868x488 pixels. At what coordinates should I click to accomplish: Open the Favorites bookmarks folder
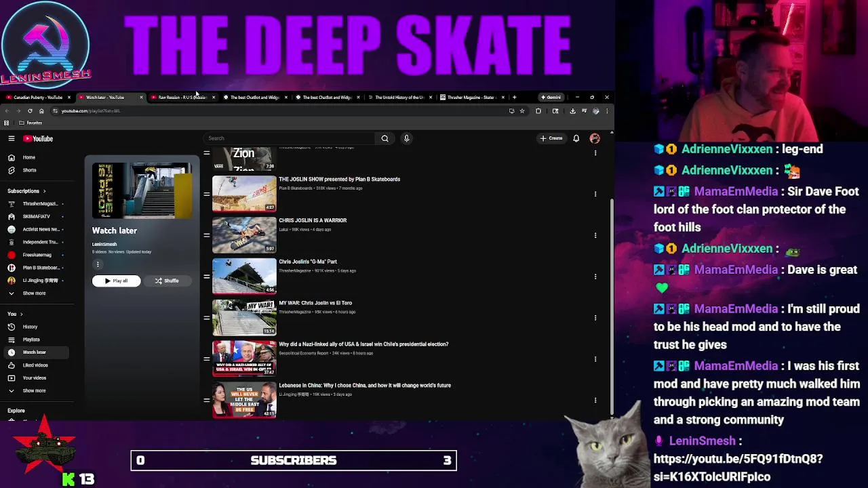pyautogui.click(x=31, y=123)
